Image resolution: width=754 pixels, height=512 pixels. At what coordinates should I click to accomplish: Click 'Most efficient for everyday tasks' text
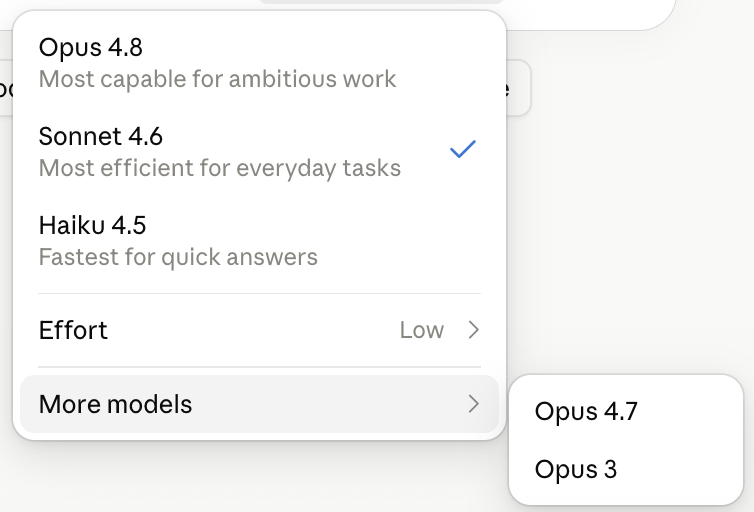tap(220, 168)
